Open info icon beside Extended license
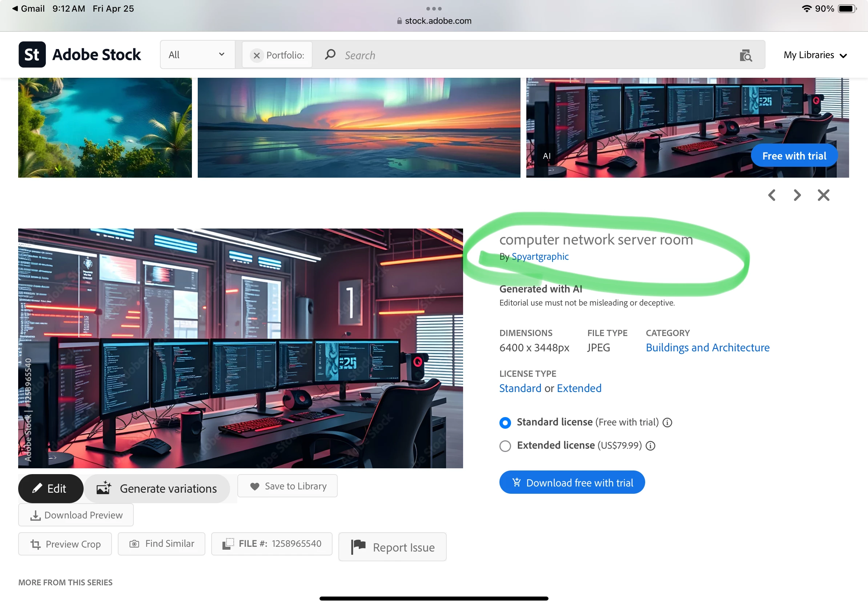The height and width of the screenshot is (606, 868). 650,446
